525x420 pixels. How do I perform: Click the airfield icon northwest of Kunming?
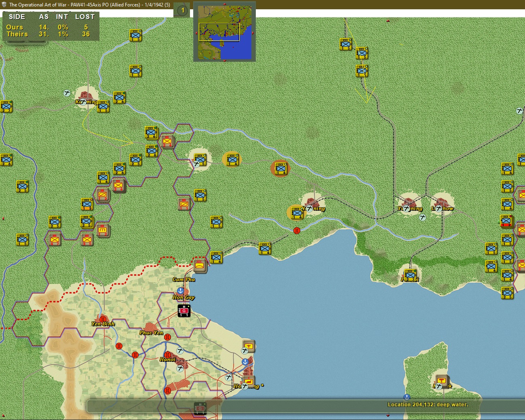(67, 93)
